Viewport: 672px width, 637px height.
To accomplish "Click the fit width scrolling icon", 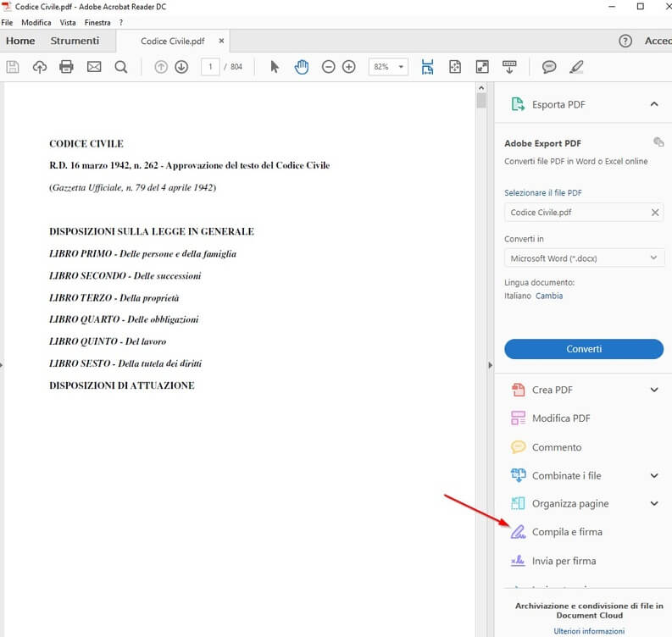I will 427,67.
